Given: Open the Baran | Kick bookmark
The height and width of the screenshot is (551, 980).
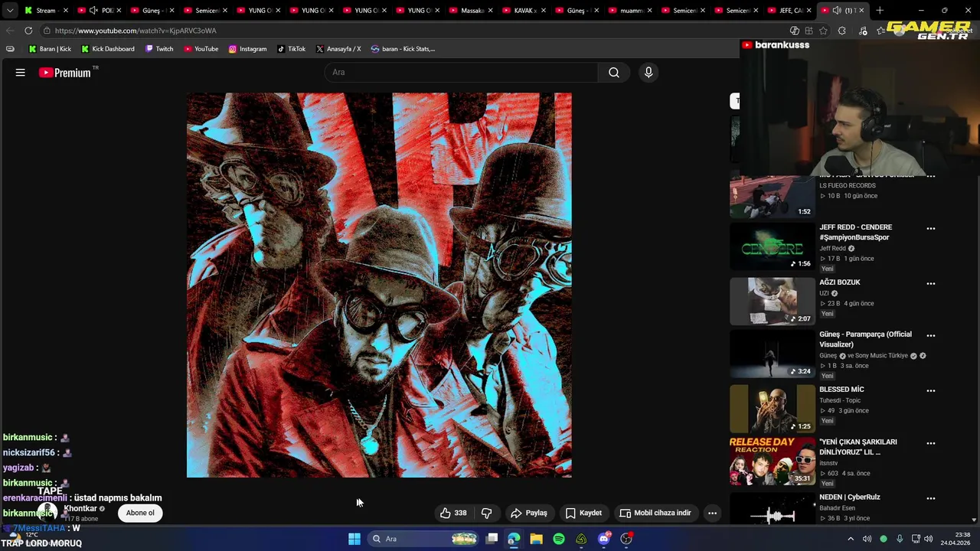Looking at the screenshot, I should [x=50, y=49].
